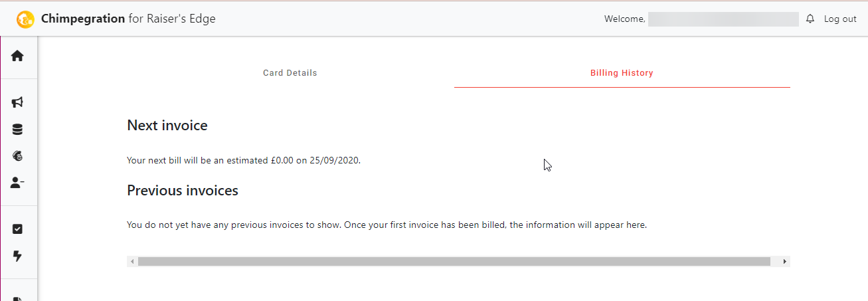Select the Billing History tab
This screenshot has height=301, width=868.
[622, 73]
